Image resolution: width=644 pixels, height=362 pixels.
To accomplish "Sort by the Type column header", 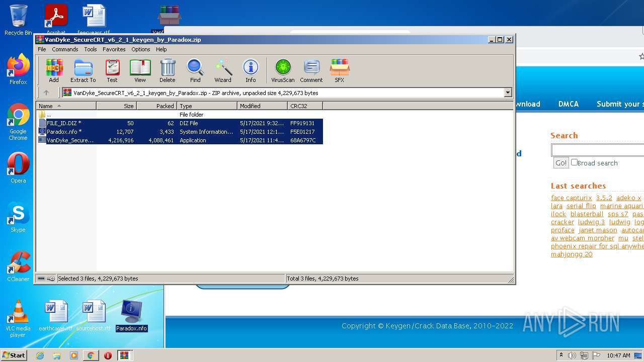I will 207,106.
